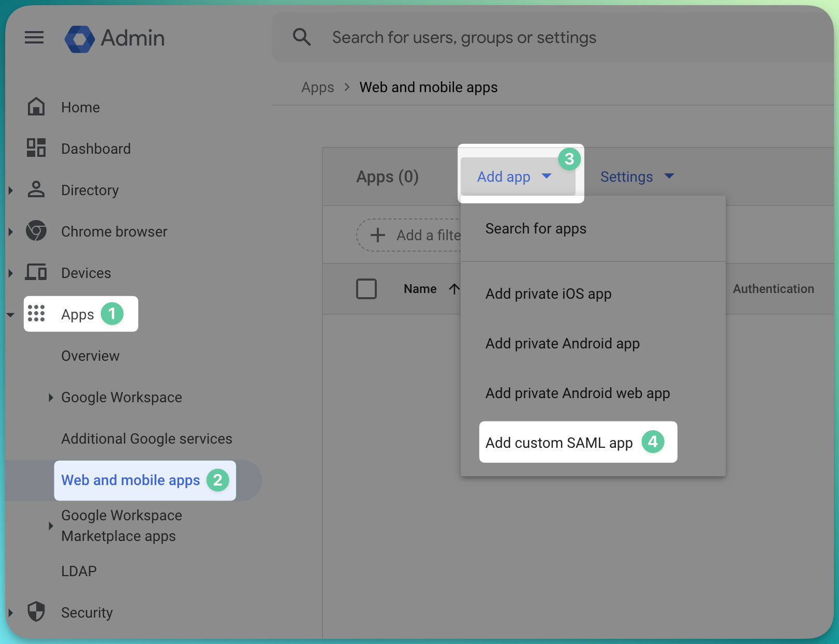Focus the users, groups or settings search field
Screen dimensions: 839x644
click(x=553, y=37)
